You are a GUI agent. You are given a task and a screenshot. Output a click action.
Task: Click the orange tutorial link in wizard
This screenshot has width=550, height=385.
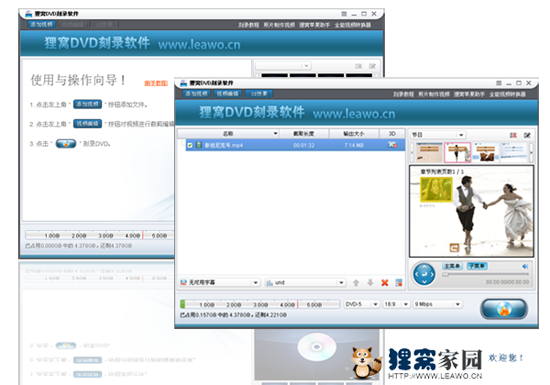pyautogui.click(x=156, y=83)
